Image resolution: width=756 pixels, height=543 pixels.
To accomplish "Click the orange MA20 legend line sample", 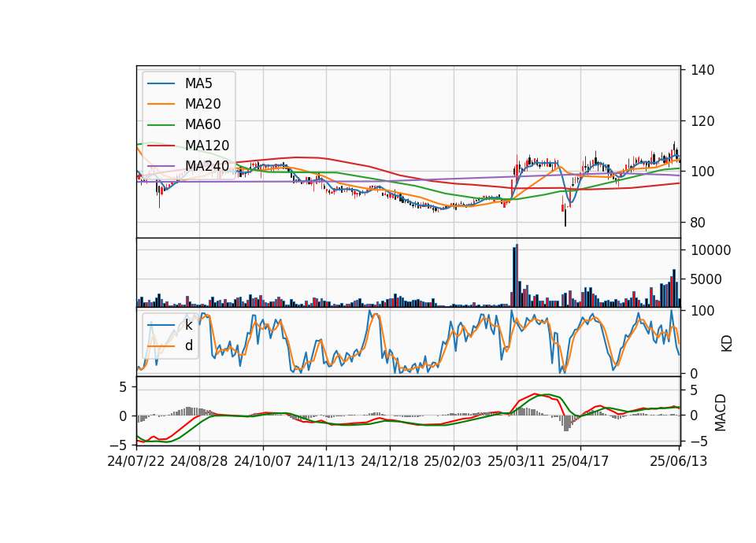I will (x=161, y=105).
